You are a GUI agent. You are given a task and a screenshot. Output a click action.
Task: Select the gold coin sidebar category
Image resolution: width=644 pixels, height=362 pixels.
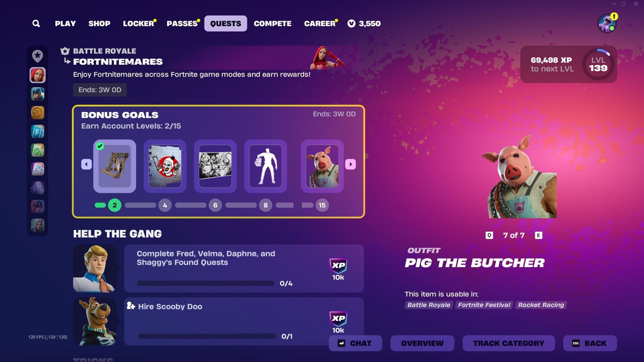point(38,113)
